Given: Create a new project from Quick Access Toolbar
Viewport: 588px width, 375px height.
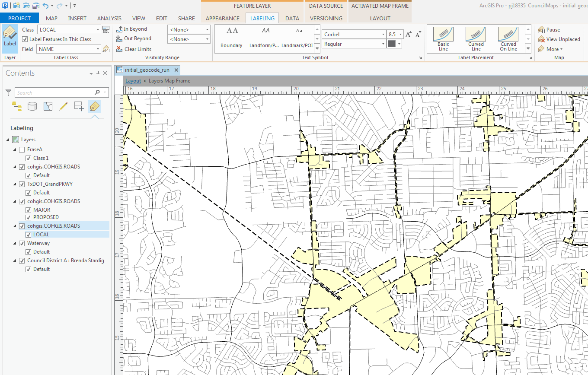Looking at the screenshot, I should (16, 6).
